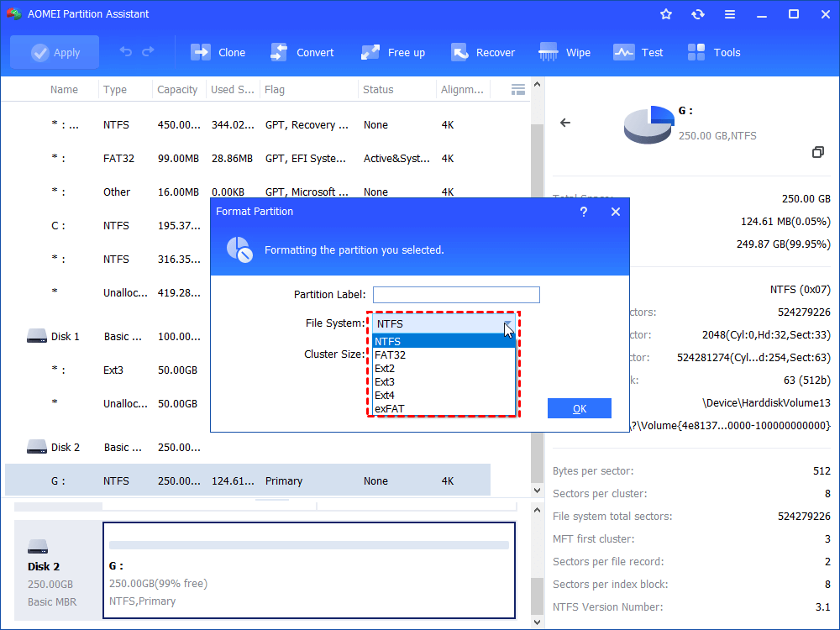Launch the Wipe tool
The width and height of the screenshot is (840, 630).
tap(564, 51)
